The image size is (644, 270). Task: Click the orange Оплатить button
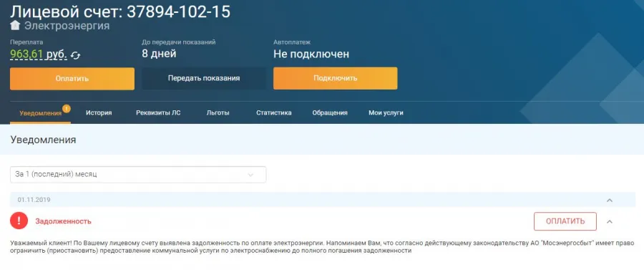(72, 79)
